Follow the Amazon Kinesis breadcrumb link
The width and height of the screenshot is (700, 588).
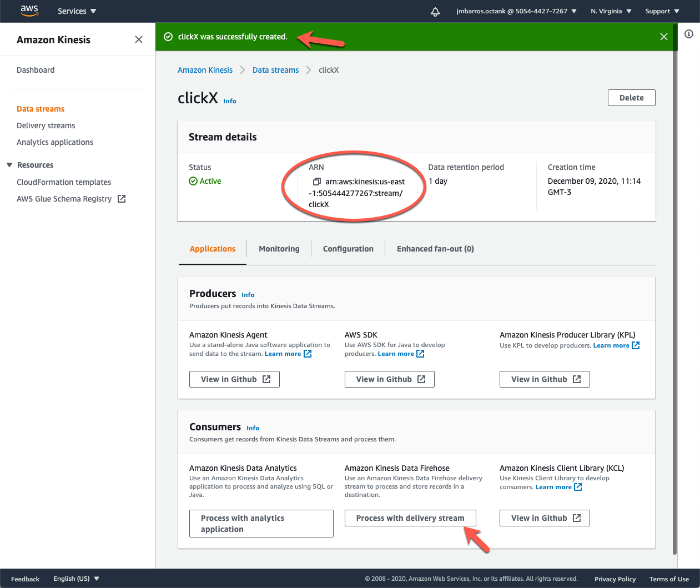coord(205,70)
